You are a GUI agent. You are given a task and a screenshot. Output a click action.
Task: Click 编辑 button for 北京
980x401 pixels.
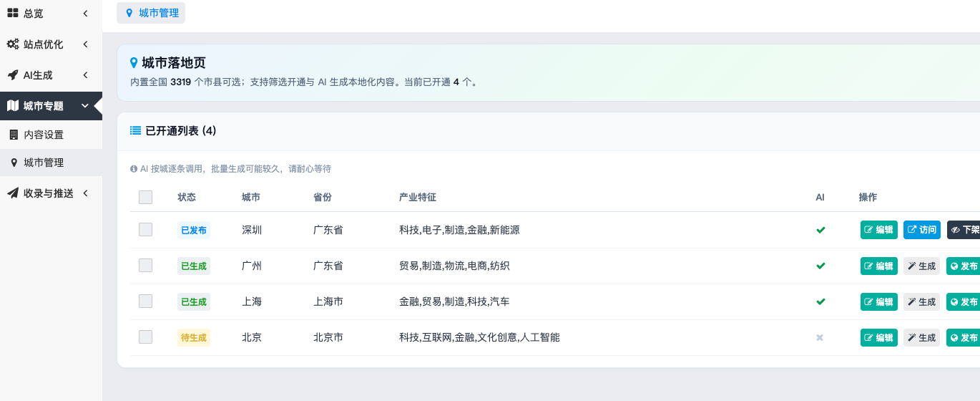point(878,337)
